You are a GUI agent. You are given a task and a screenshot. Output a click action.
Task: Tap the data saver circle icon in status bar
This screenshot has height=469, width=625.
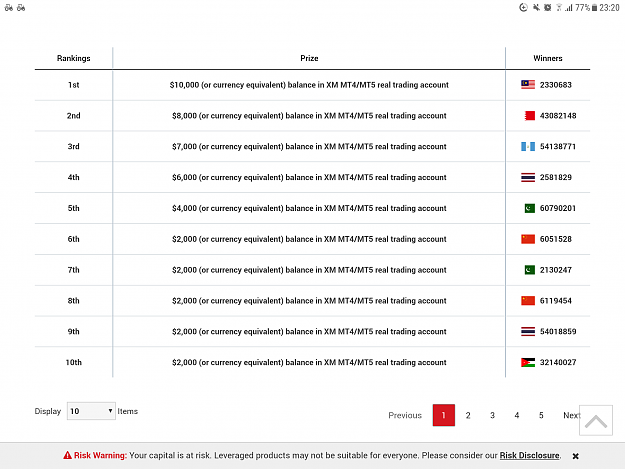[523, 8]
